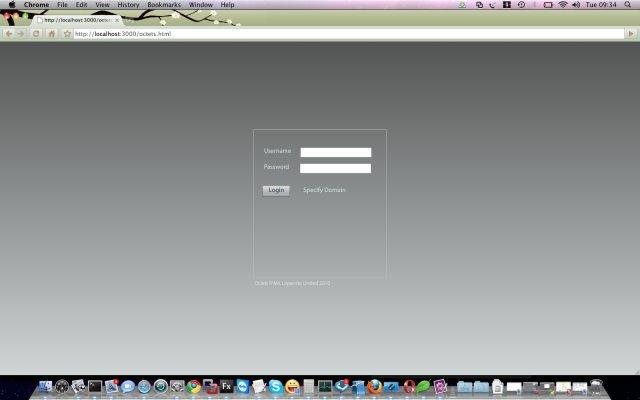This screenshot has height=400, width=640.
Task: Open Finder from the Dock
Action: click(x=45, y=386)
